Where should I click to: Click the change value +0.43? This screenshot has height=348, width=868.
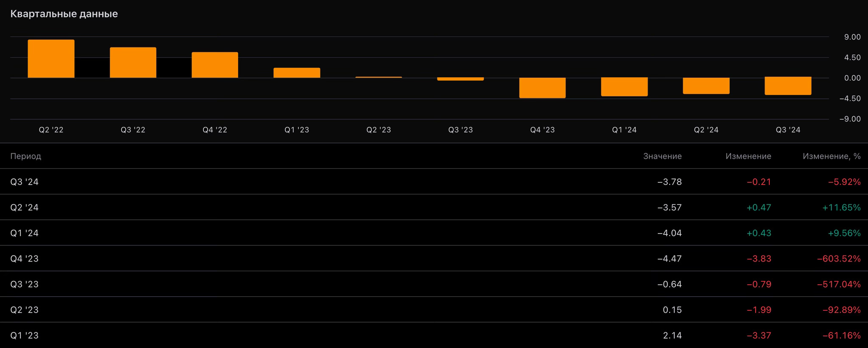point(759,233)
